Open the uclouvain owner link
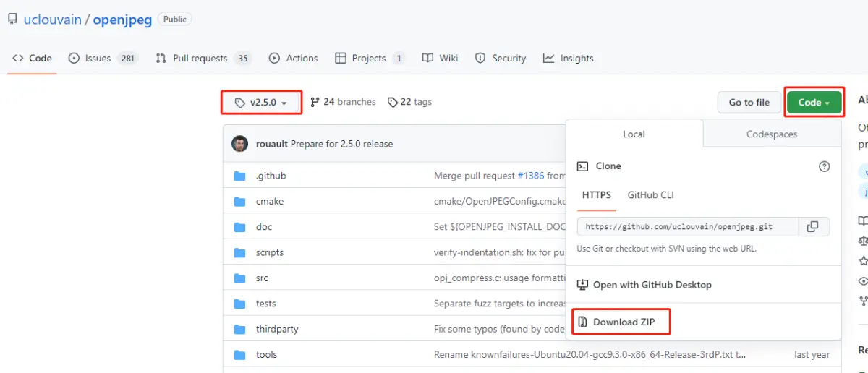 click(52, 20)
